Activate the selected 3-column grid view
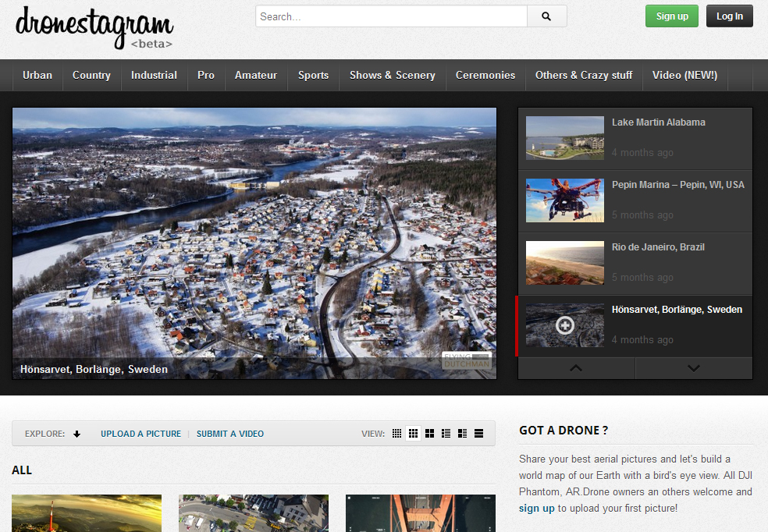This screenshot has width=768, height=532. tap(414, 434)
